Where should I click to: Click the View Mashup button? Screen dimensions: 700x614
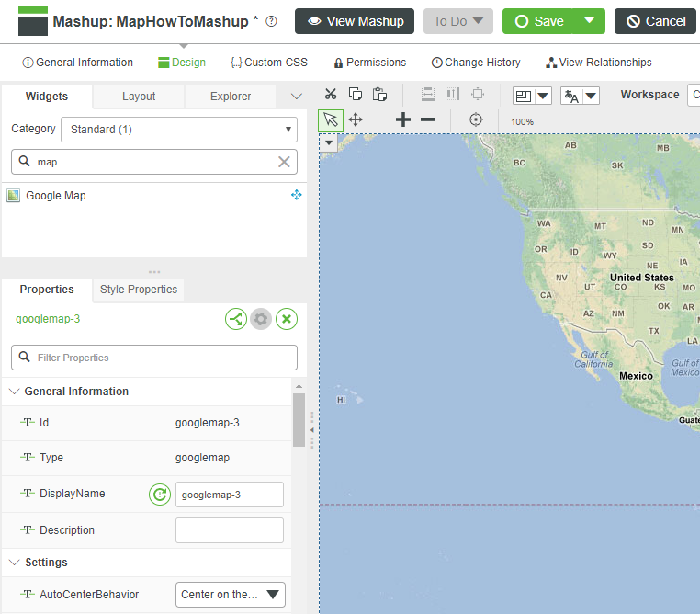355,21
